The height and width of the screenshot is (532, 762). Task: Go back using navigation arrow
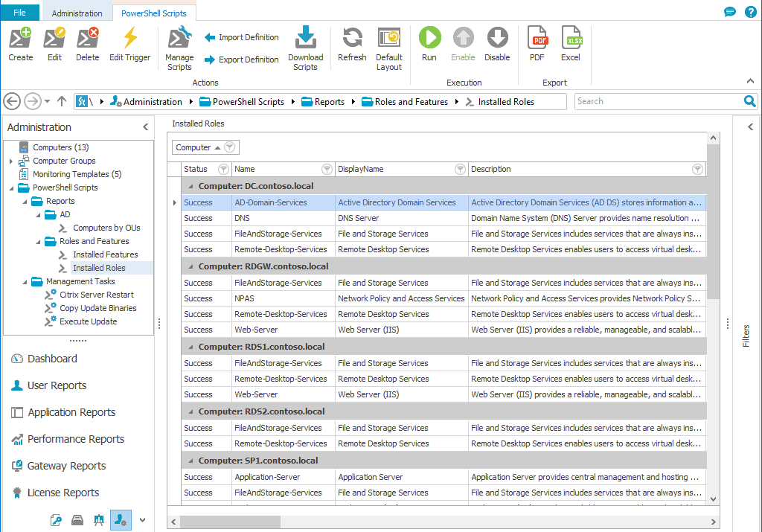[12, 101]
